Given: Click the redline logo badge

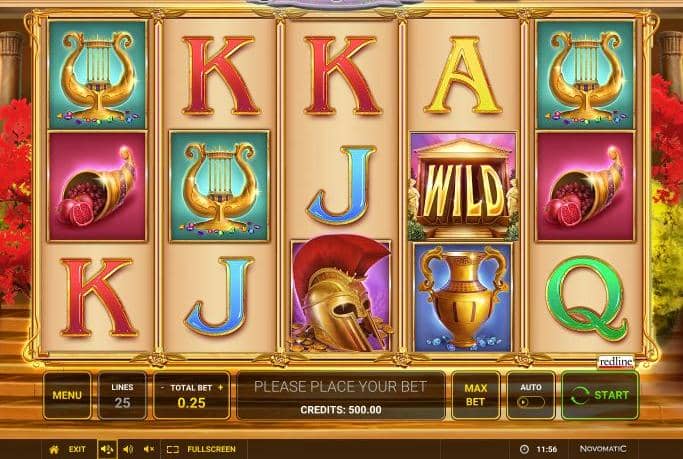Looking at the screenshot, I should 615,361.
